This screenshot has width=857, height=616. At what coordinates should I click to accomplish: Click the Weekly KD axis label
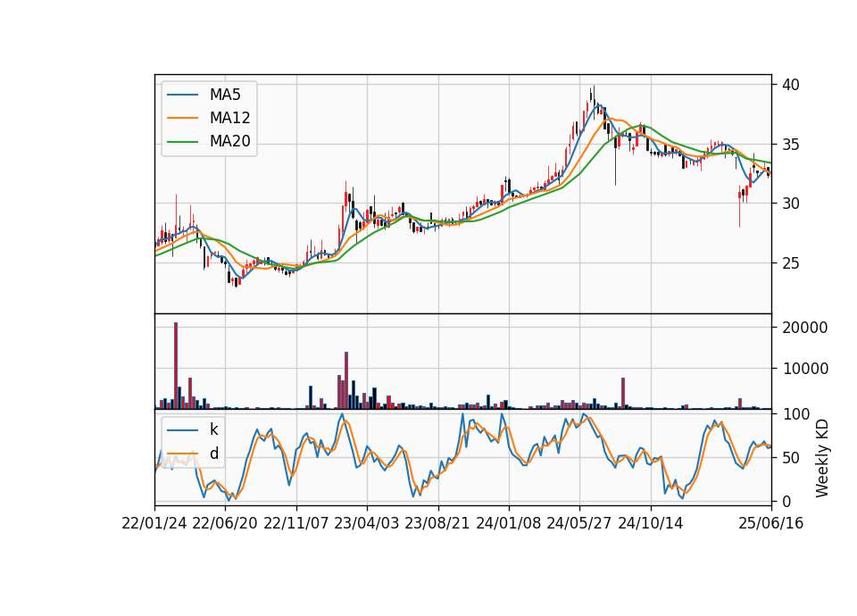click(821, 458)
